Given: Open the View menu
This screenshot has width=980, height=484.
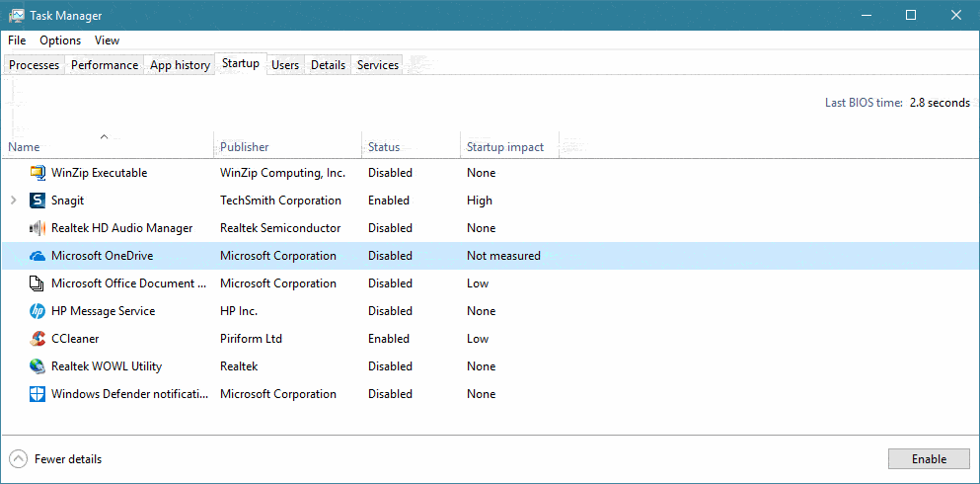Looking at the screenshot, I should (x=107, y=40).
